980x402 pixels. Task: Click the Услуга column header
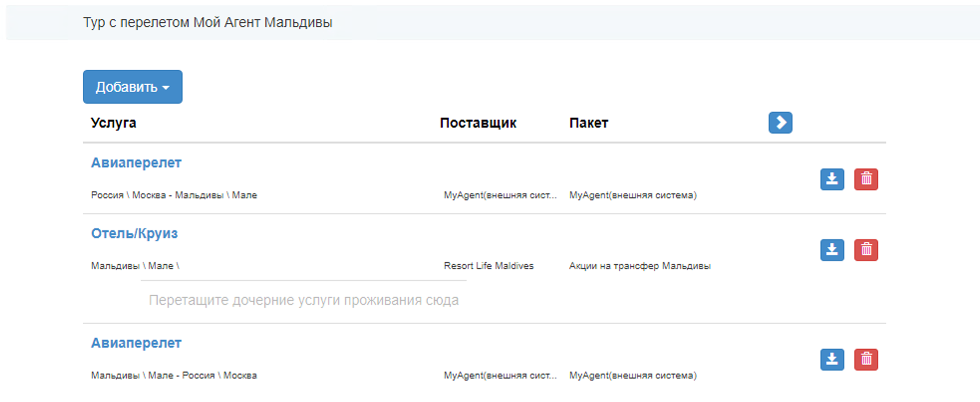click(x=113, y=123)
